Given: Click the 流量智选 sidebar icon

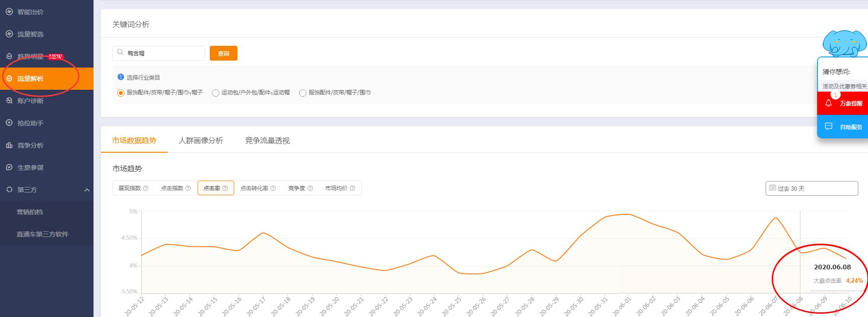Looking at the screenshot, I should click(9, 34).
